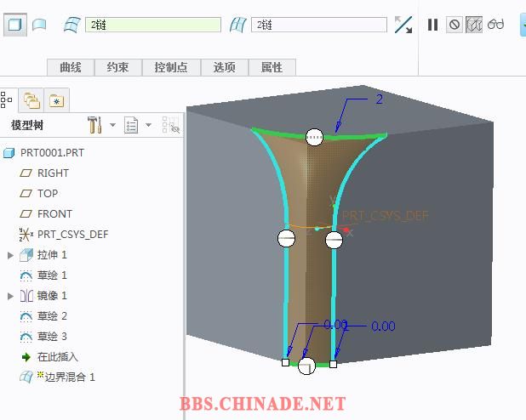Click the 模型树 panel title
The width and height of the screenshot is (526, 420).
click(x=27, y=125)
